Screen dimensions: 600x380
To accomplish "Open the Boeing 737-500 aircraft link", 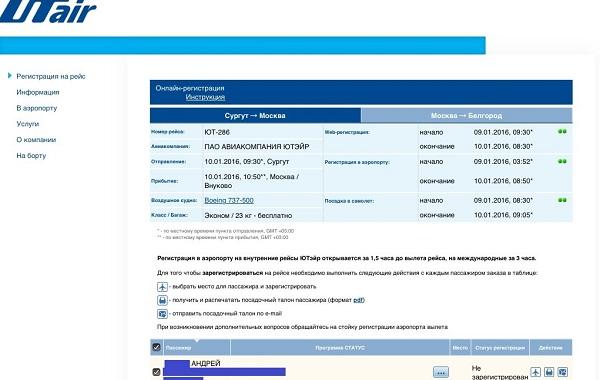I will click(229, 200).
